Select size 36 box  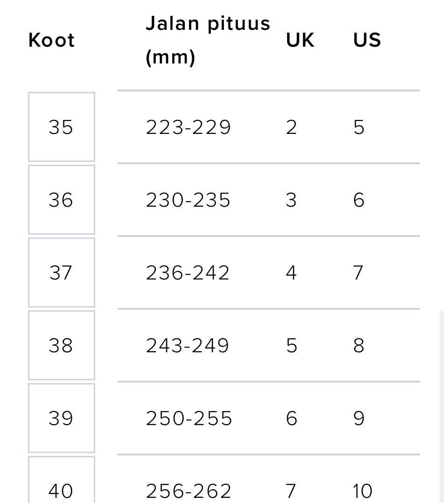point(61,200)
